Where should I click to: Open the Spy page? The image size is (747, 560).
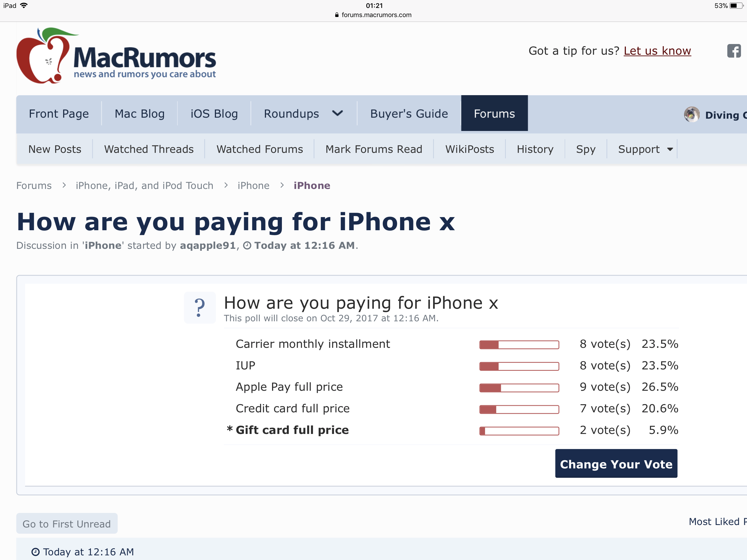tap(586, 149)
